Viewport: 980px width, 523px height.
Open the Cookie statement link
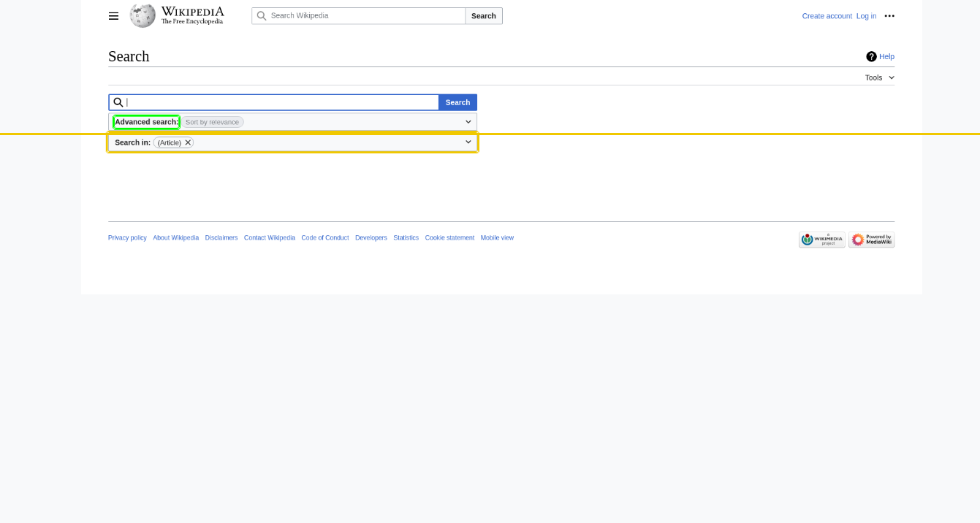449,238
